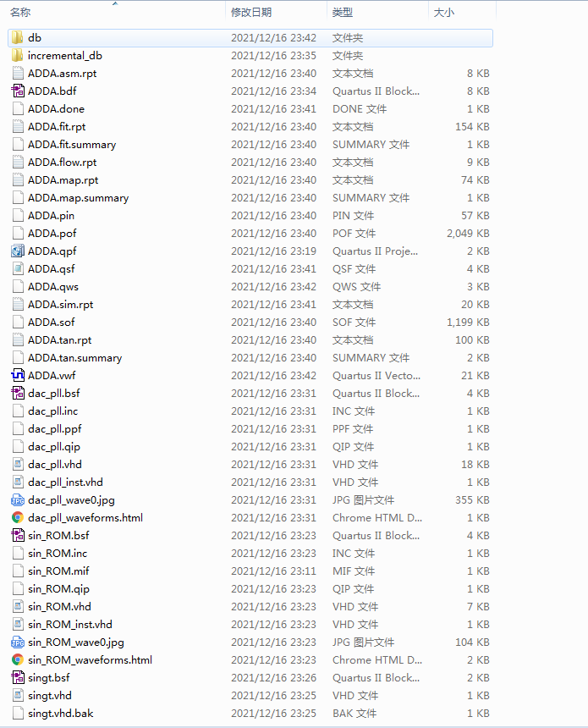
Task: Select the ADDA.bdf block diagram file icon
Action: pos(18,91)
